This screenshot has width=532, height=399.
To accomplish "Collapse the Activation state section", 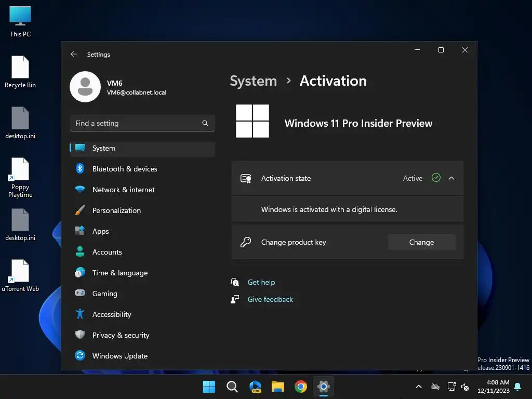I will [x=451, y=178].
